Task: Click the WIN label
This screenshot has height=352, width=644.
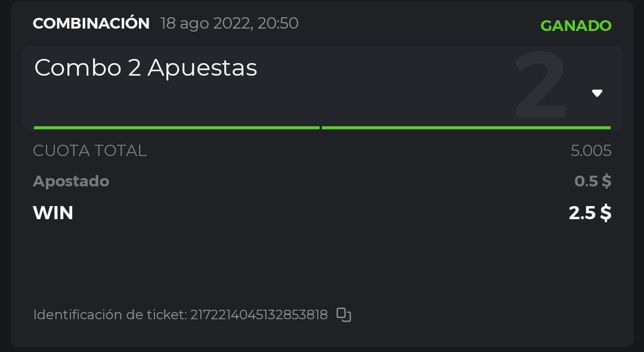Action: [x=53, y=213]
